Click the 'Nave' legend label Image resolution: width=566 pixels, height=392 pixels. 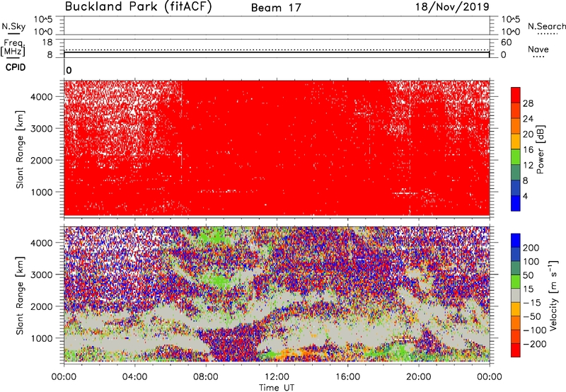click(538, 49)
